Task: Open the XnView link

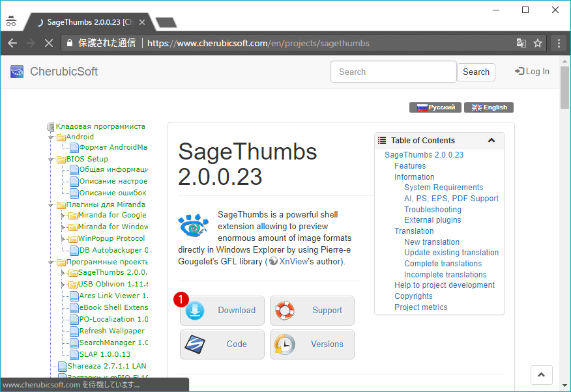Action: pyautogui.click(x=293, y=262)
